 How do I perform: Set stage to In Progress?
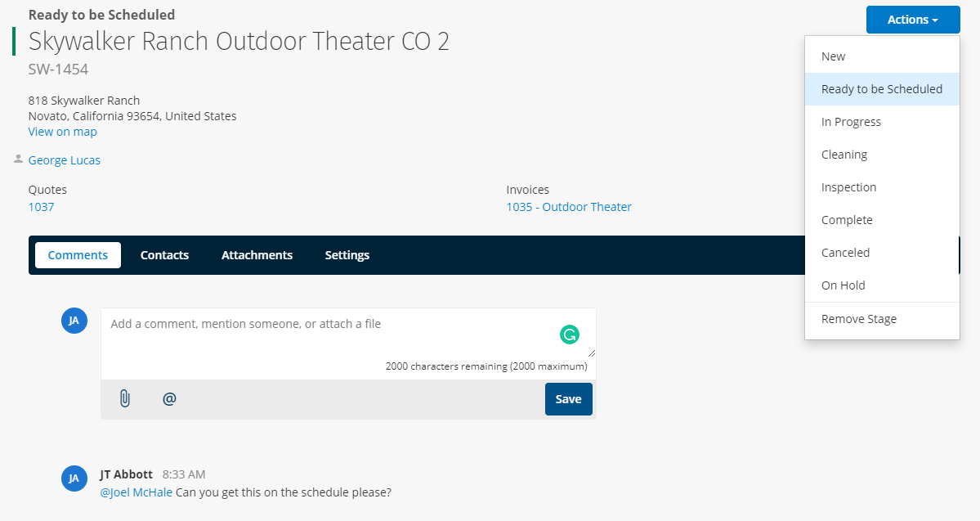point(882,121)
